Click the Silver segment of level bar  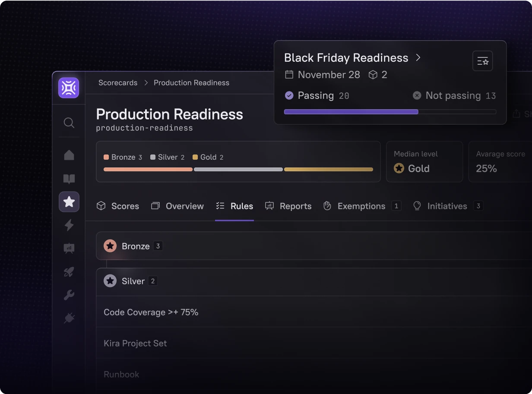[238, 170]
